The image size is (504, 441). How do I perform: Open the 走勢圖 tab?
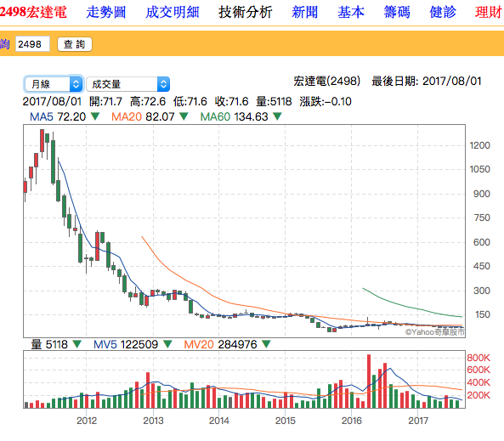pos(105,12)
